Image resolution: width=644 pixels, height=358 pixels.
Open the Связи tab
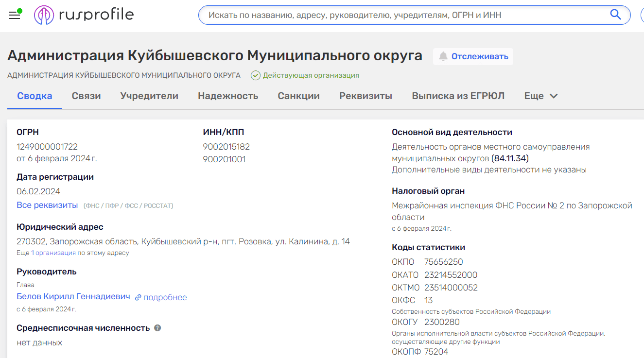[x=87, y=96]
